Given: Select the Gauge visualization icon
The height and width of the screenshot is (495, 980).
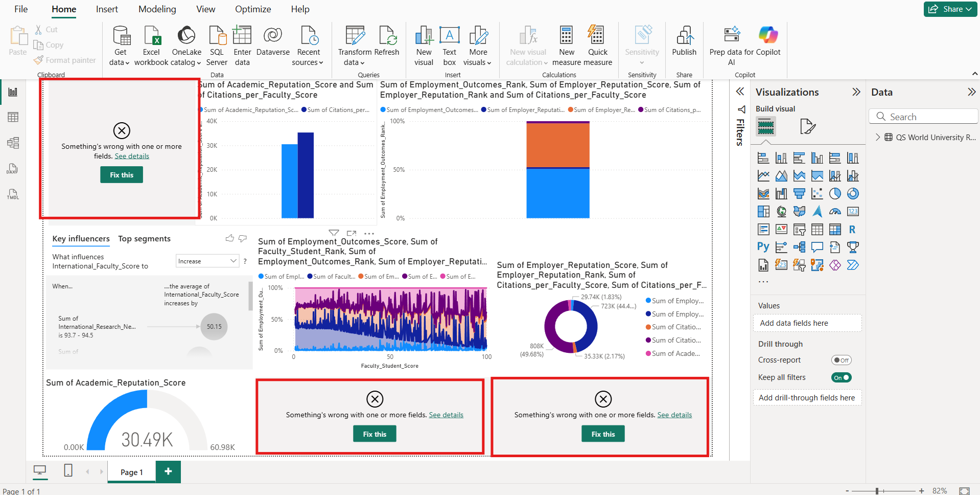Looking at the screenshot, I should pos(835,211).
